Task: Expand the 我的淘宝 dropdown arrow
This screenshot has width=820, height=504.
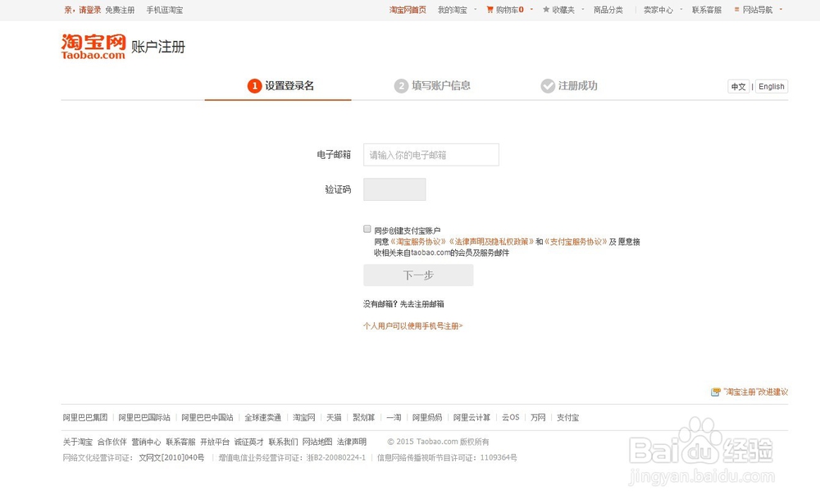Action: pos(476,9)
